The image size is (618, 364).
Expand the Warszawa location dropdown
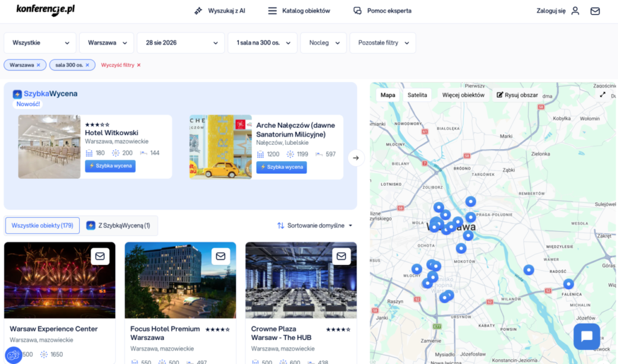106,43
